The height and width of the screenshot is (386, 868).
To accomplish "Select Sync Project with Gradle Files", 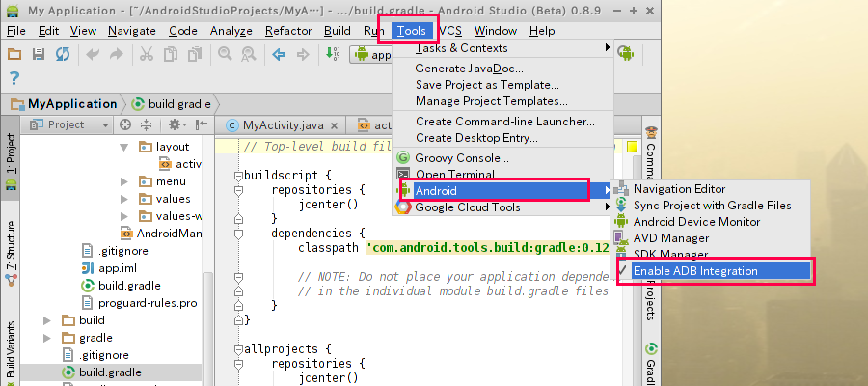I will [711, 206].
